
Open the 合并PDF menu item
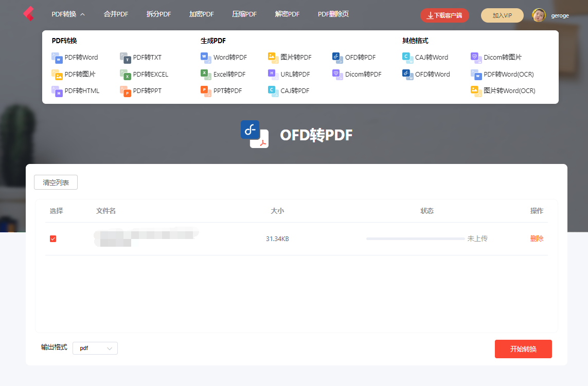(x=116, y=14)
